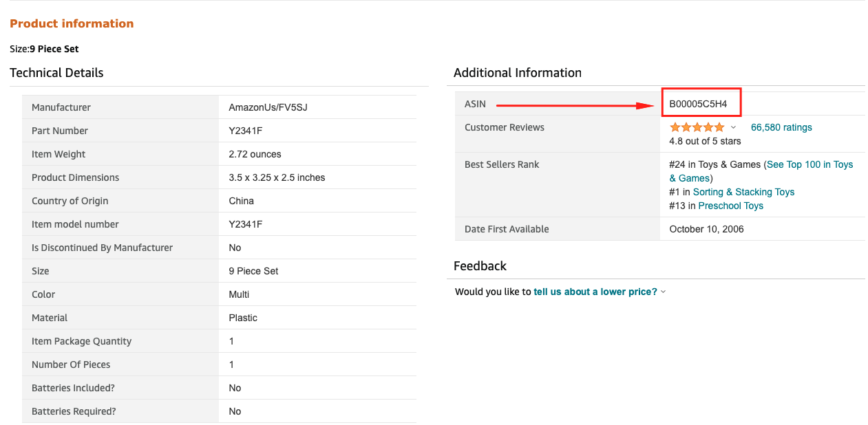Click the Technical Details section heading
Image resolution: width=868 pixels, height=425 pixels.
(56, 73)
